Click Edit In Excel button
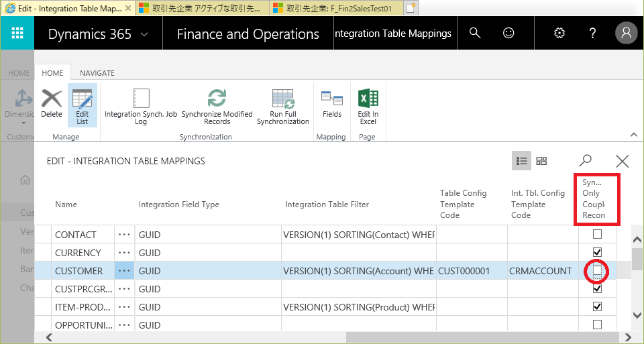The width and height of the screenshot is (644, 344). tap(368, 107)
